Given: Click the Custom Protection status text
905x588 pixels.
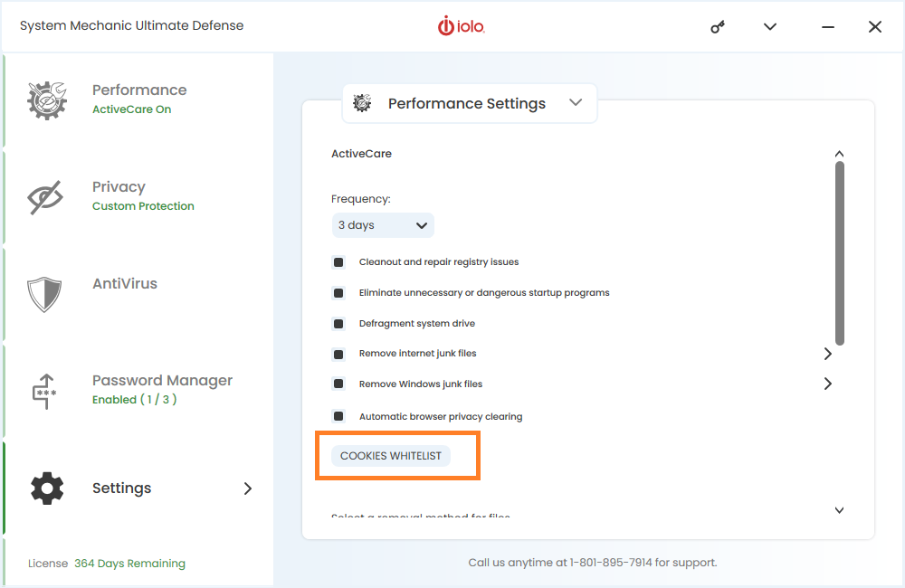Looking at the screenshot, I should tap(143, 206).
